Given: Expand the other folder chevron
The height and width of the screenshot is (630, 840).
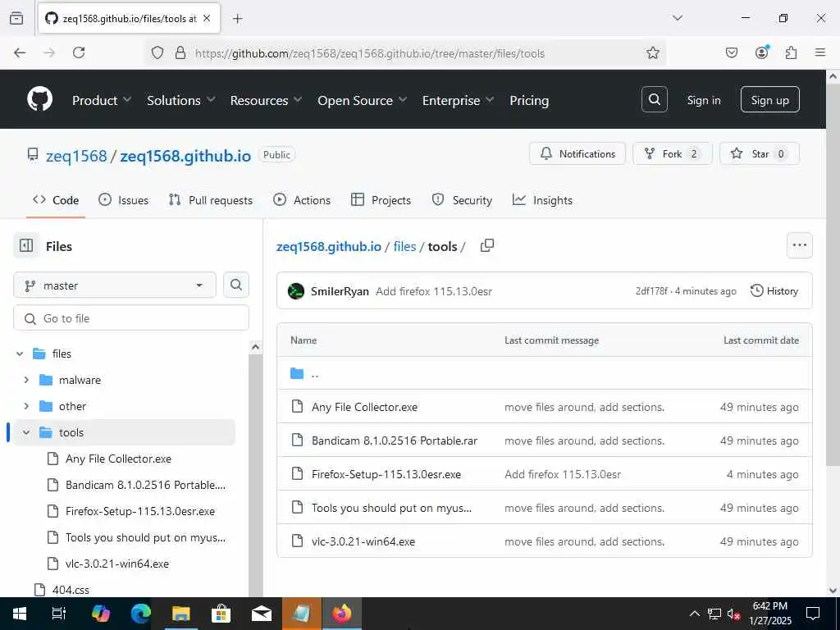Looking at the screenshot, I should click(x=26, y=406).
